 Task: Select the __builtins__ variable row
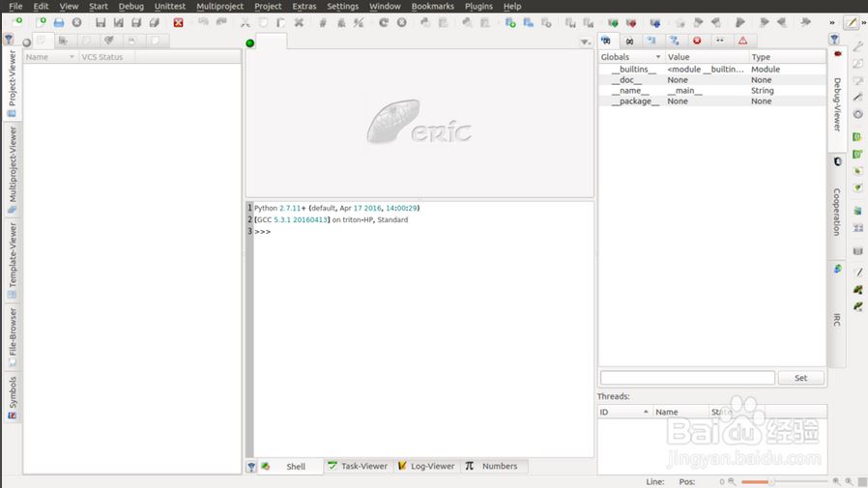[x=712, y=70]
